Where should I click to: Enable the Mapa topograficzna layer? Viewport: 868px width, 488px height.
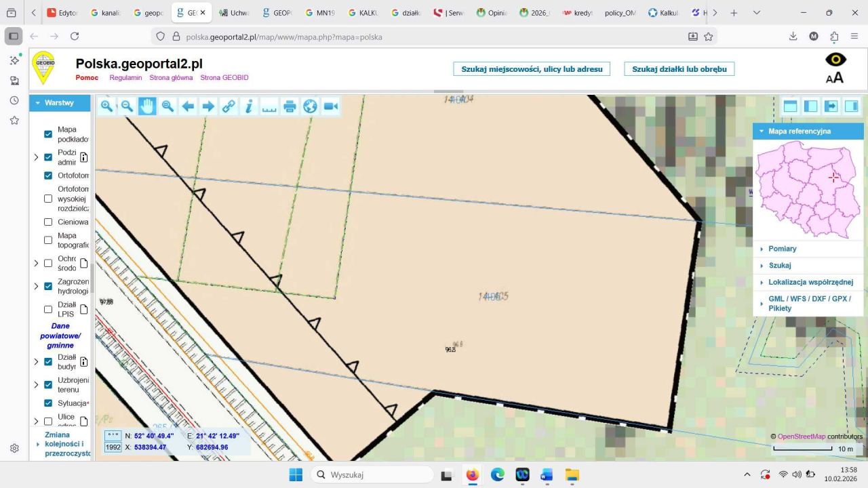pos(48,240)
